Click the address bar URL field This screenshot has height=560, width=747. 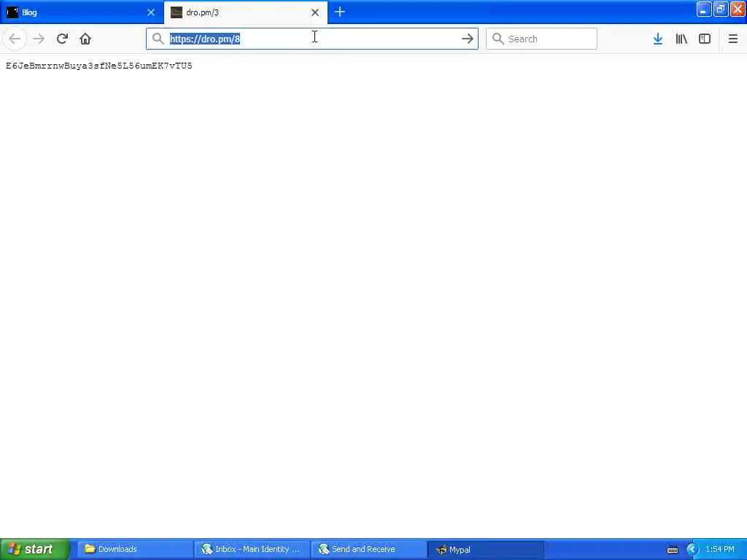point(312,39)
